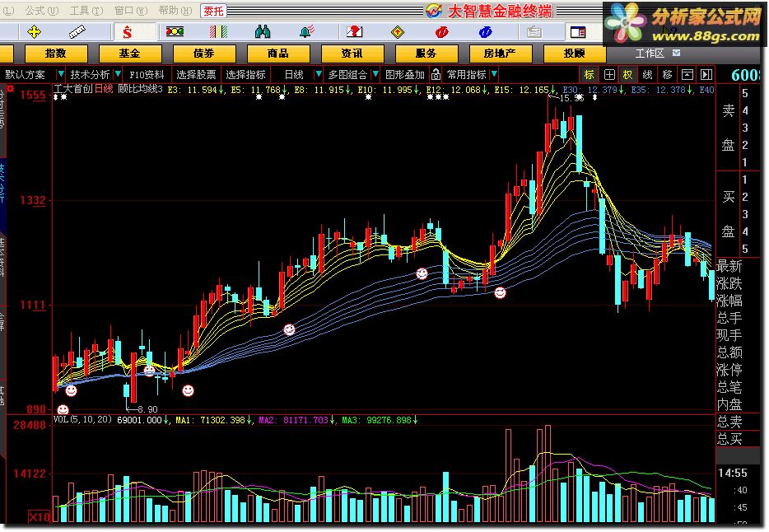Click the yellow diamond toolbar icon
Screen dimensions: 769x532
point(397,32)
